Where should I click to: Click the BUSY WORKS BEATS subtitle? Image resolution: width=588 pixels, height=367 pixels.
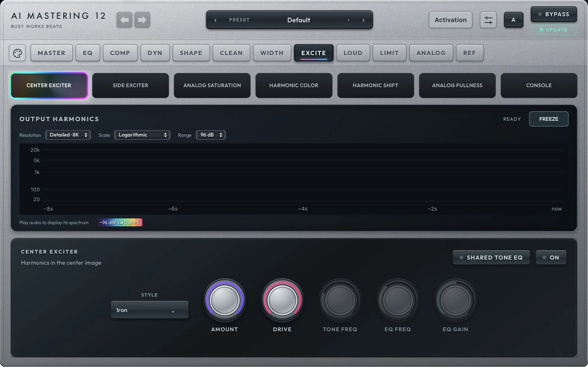click(36, 27)
